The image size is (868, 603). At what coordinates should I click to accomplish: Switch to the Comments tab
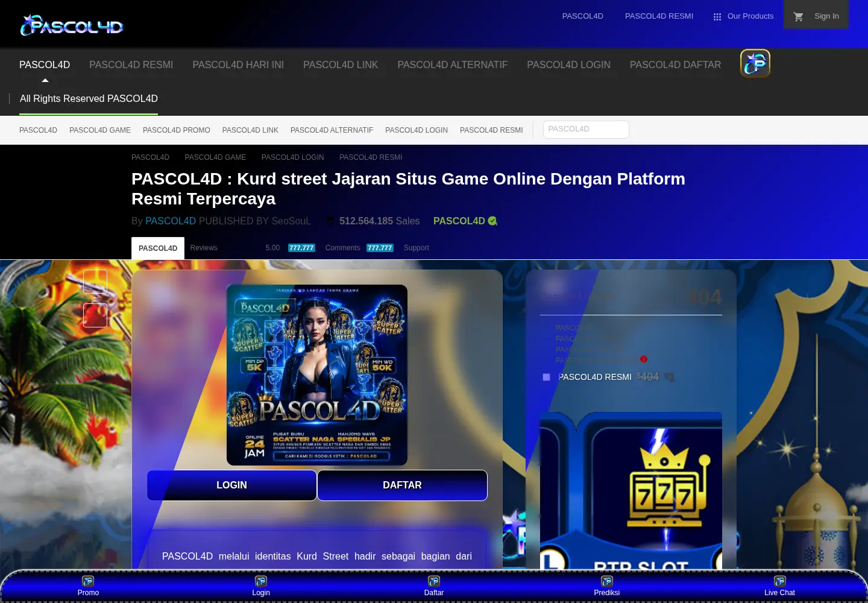click(x=342, y=248)
